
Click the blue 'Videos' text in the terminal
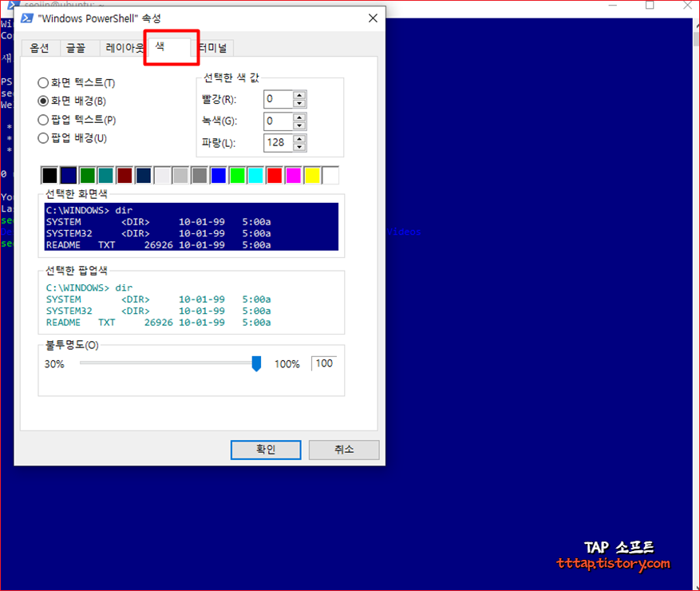404,232
